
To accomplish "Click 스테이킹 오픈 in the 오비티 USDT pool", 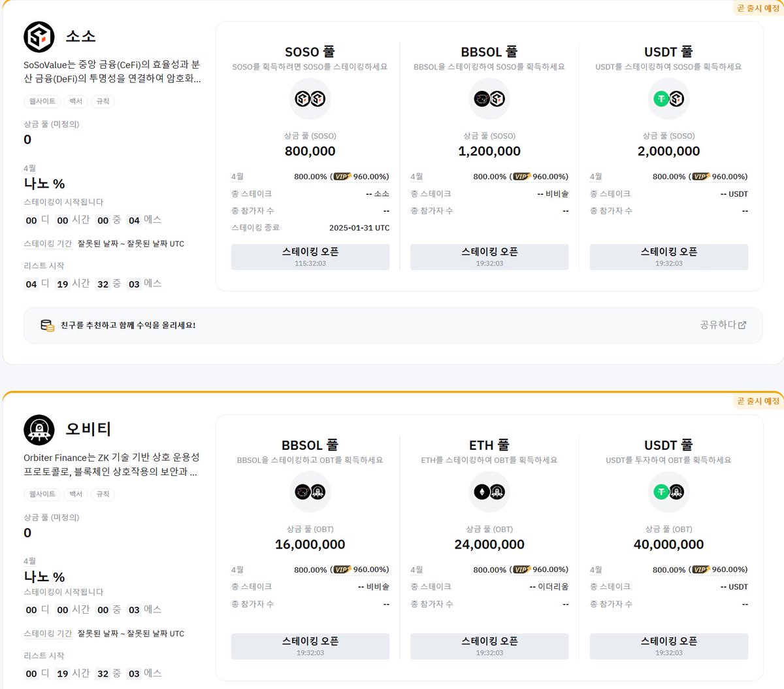I will (669, 647).
